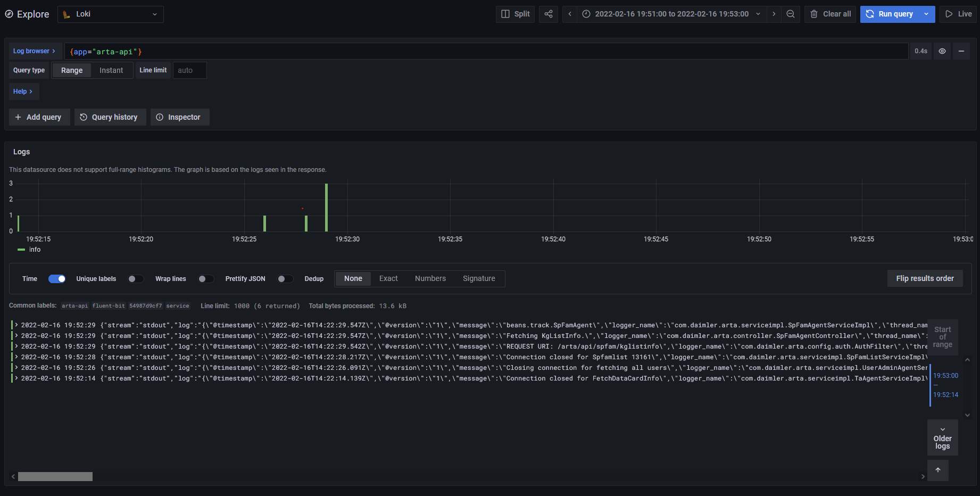Remove the query with the minus icon
Screen dimensions: 980x496
(x=961, y=51)
